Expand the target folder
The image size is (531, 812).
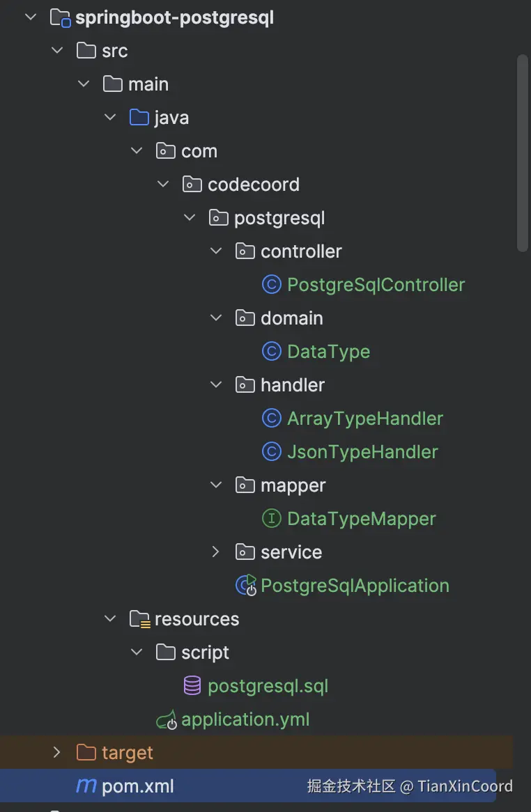click(57, 753)
